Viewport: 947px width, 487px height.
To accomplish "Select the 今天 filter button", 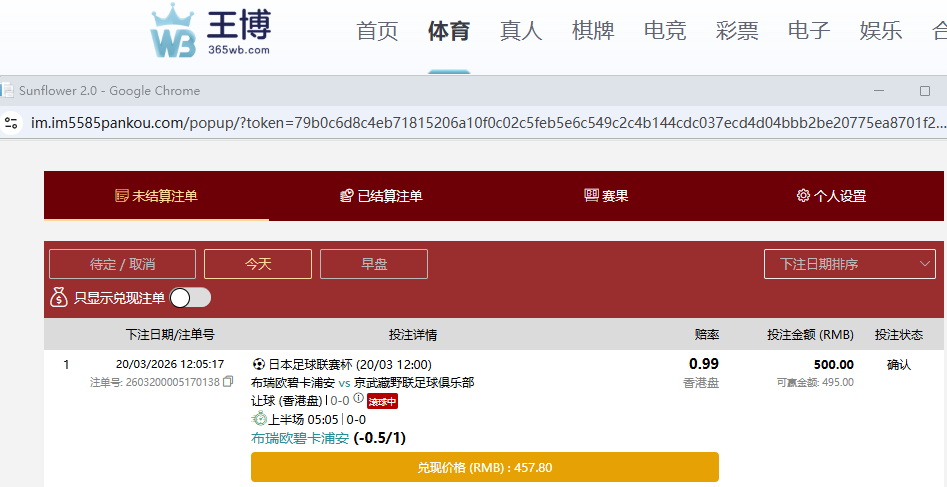I will (257, 264).
